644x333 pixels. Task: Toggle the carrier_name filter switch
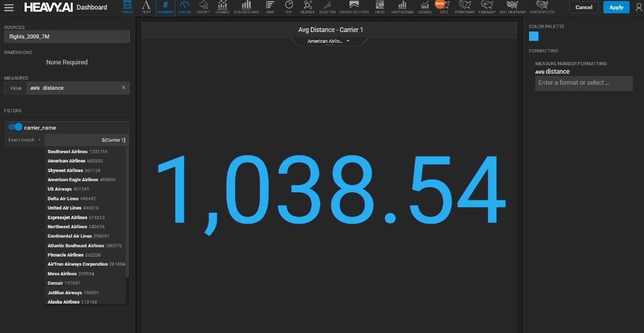pos(15,127)
